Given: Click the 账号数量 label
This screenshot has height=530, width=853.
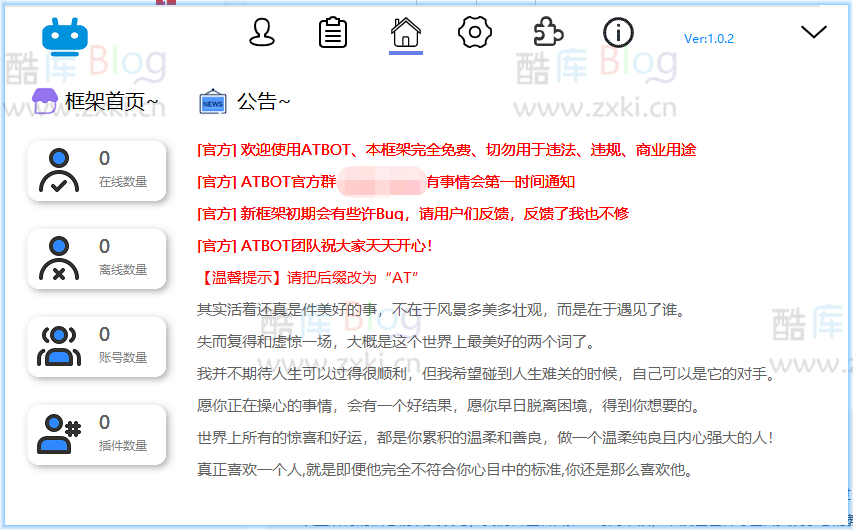Looking at the screenshot, I should click(123, 358).
